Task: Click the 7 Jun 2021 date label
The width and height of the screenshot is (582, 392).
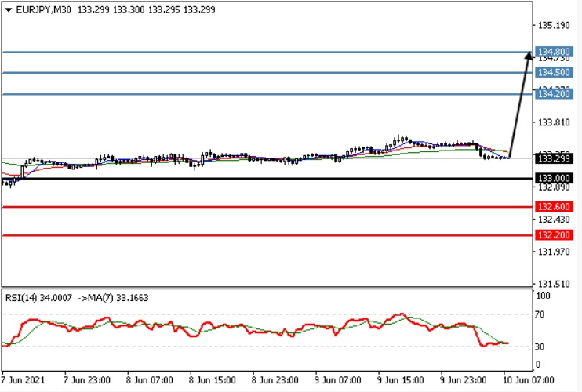Action: (x=23, y=380)
